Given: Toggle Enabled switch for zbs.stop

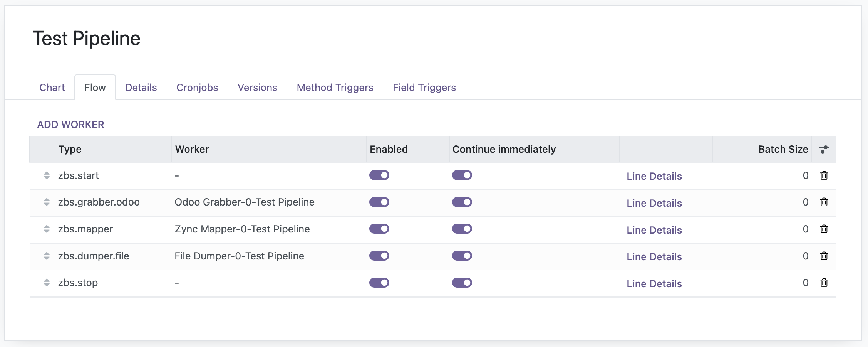Looking at the screenshot, I should pos(379,283).
